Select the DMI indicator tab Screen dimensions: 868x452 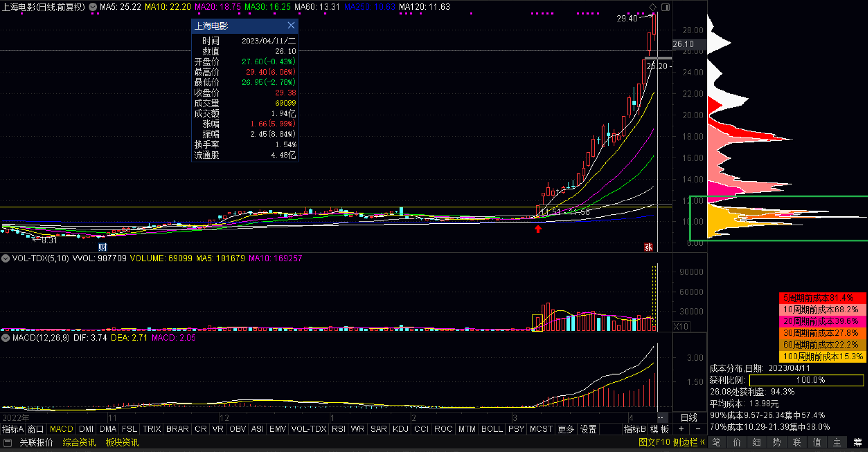[86, 429]
